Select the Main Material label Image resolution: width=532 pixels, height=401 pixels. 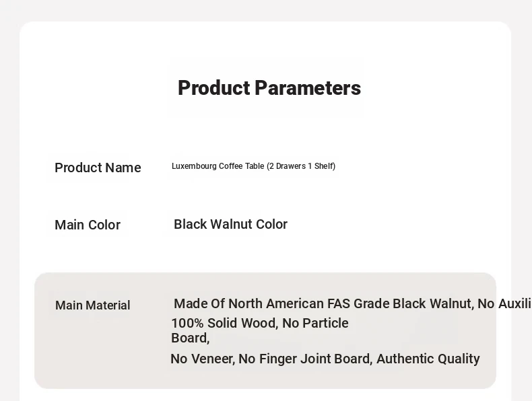click(x=93, y=305)
